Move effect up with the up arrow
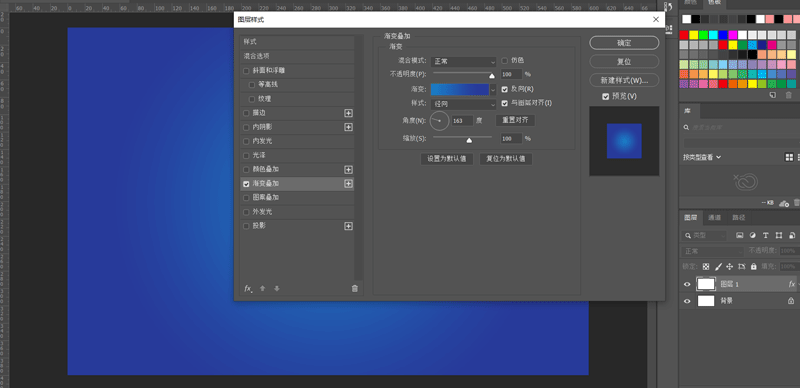800x388 pixels. coord(263,288)
